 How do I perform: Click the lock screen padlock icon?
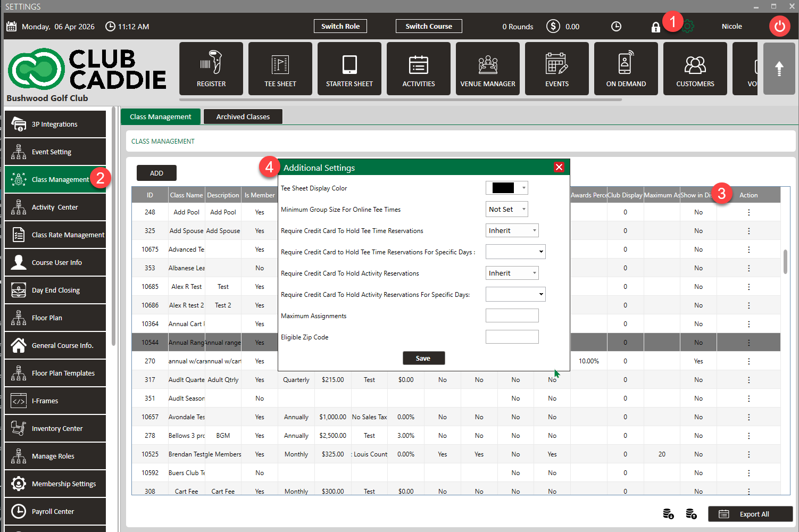655,27
